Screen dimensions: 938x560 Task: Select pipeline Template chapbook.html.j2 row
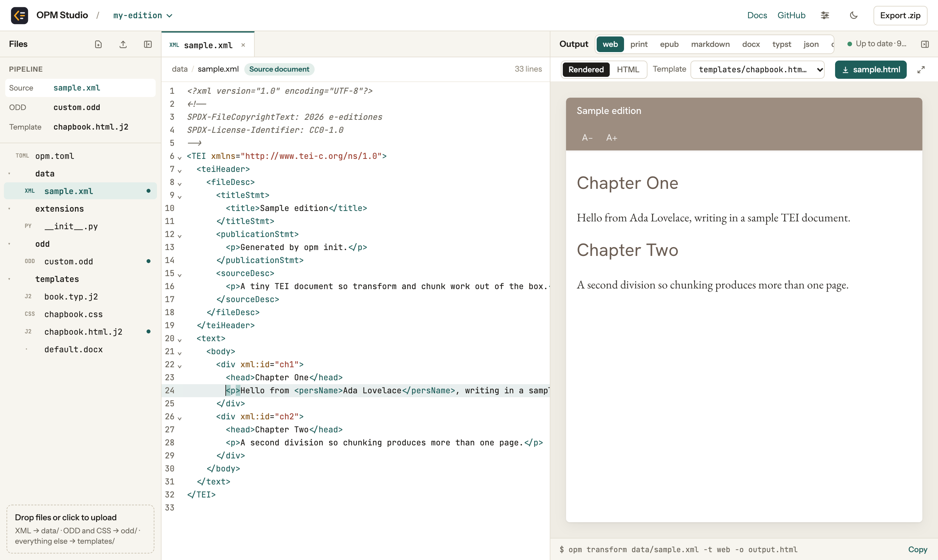80,127
